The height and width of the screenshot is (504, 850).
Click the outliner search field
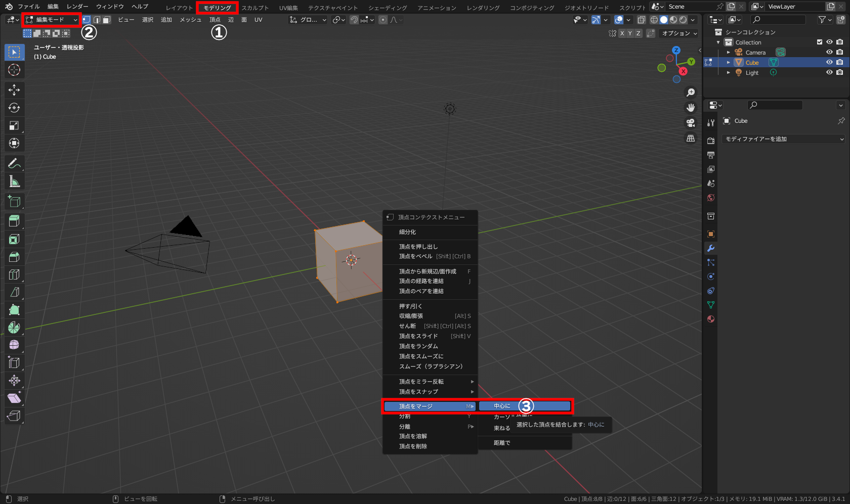778,20
